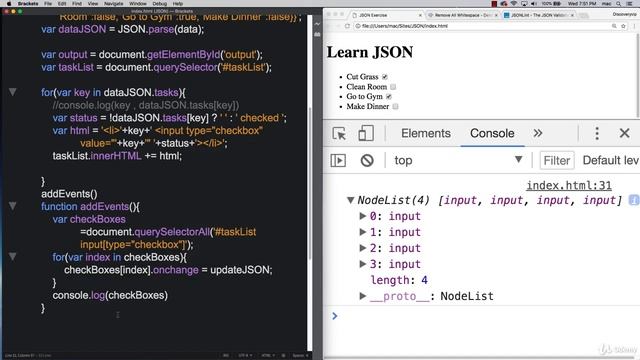Check the Make Dinner checkbox
Image resolution: width=640 pixels, height=360 pixels.
[x=395, y=107]
